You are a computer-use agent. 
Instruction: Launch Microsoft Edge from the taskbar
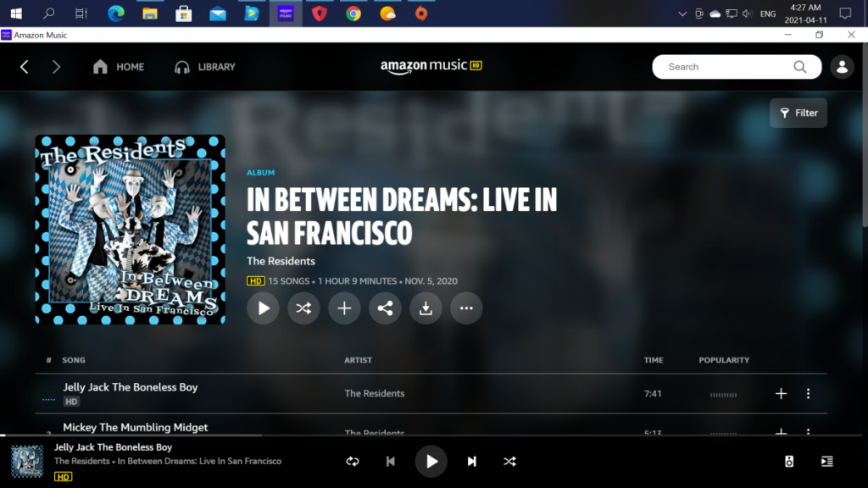[115, 14]
